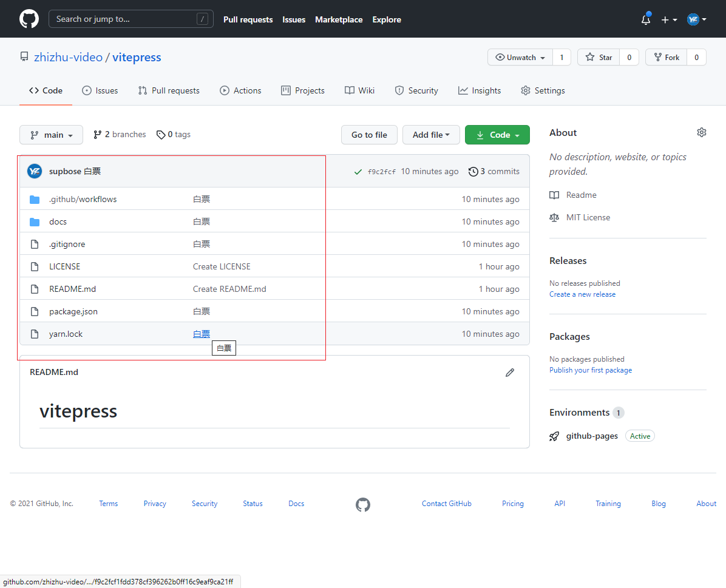
Task: Open the Create LICENSE commit message
Action: tap(222, 266)
